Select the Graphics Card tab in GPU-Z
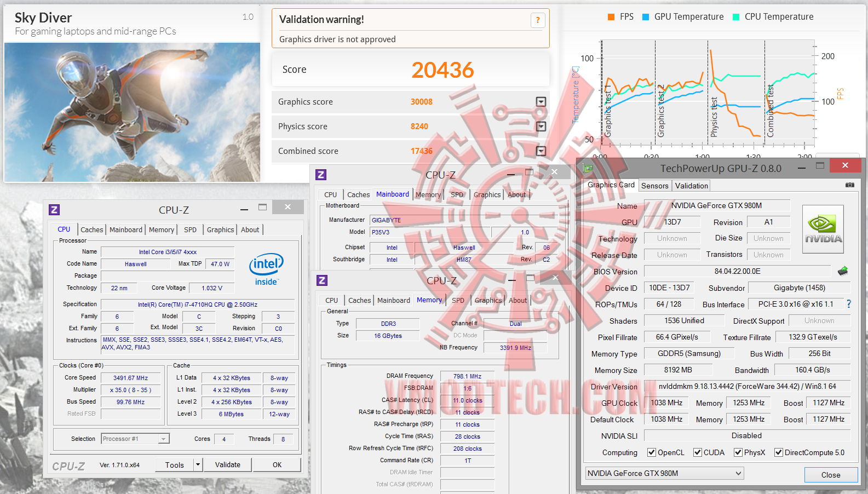This screenshot has height=494, width=868. pyautogui.click(x=611, y=185)
